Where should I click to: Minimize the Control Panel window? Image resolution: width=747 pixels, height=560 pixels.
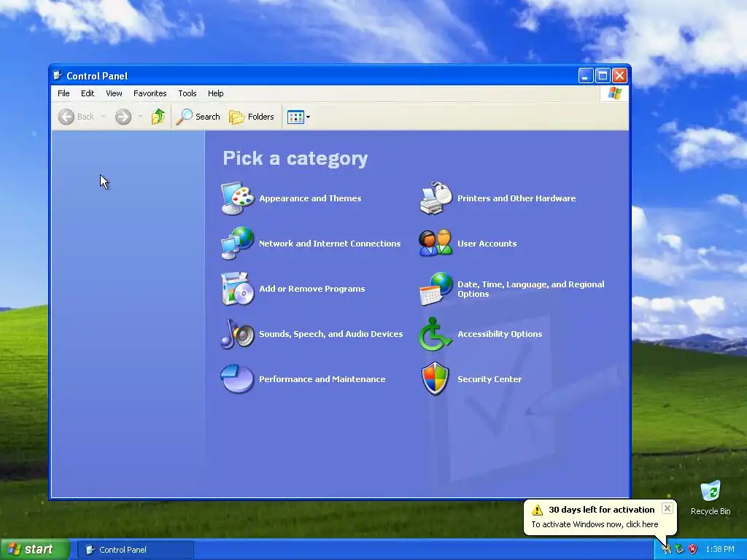[x=586, y=75]
